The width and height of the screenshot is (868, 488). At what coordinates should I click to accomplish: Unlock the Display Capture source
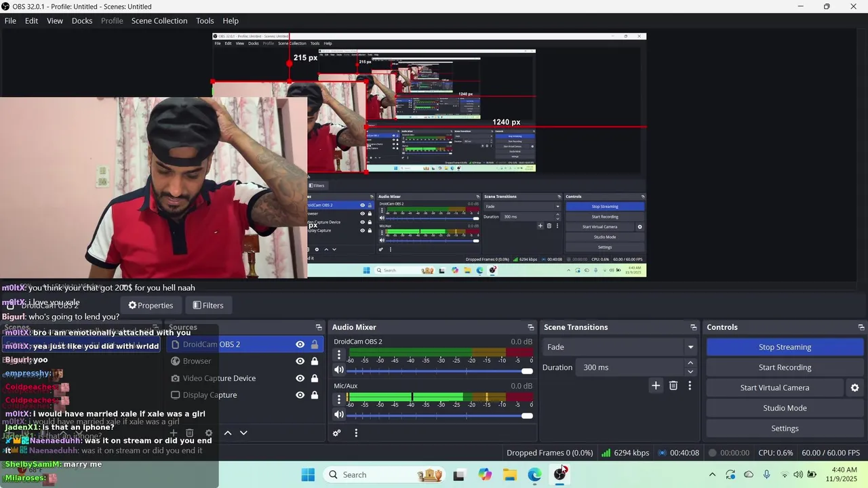pos(315,395)
